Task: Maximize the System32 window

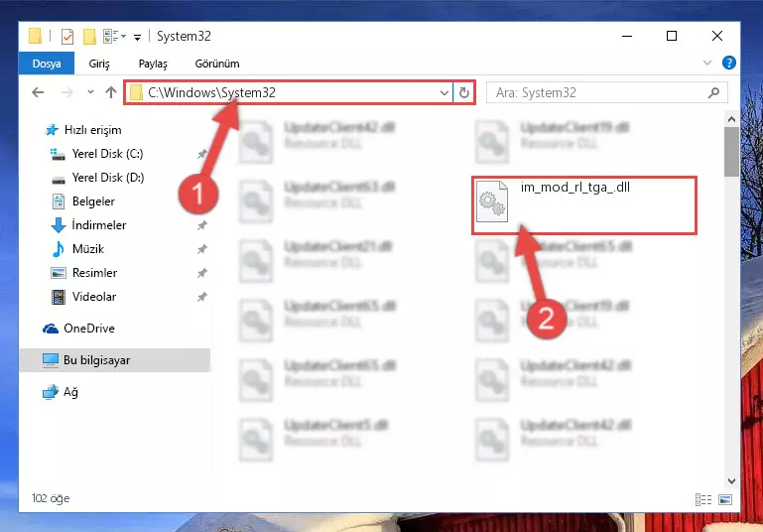Action: pos(672,36)
